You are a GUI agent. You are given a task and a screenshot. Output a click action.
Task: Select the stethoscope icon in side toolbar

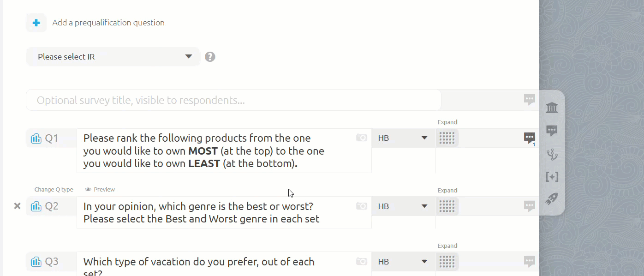coord(552,154)
